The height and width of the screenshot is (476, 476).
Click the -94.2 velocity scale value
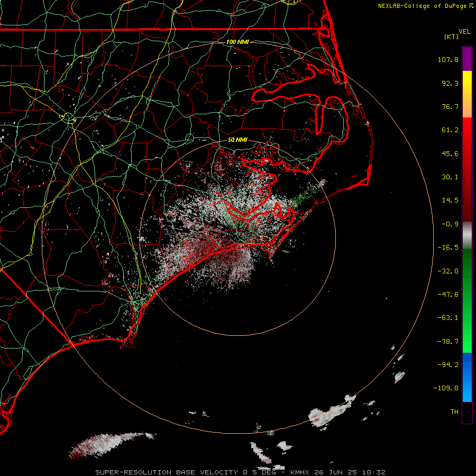[448, 364]
